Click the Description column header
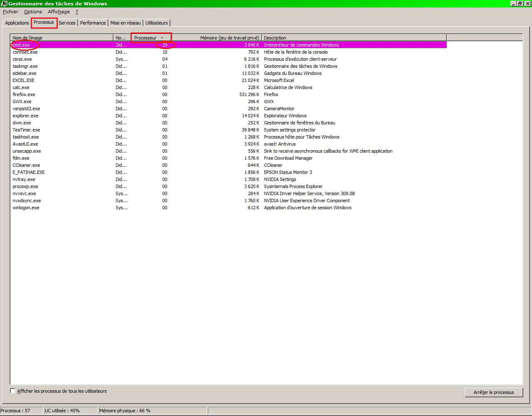 [x=353, y=38]
